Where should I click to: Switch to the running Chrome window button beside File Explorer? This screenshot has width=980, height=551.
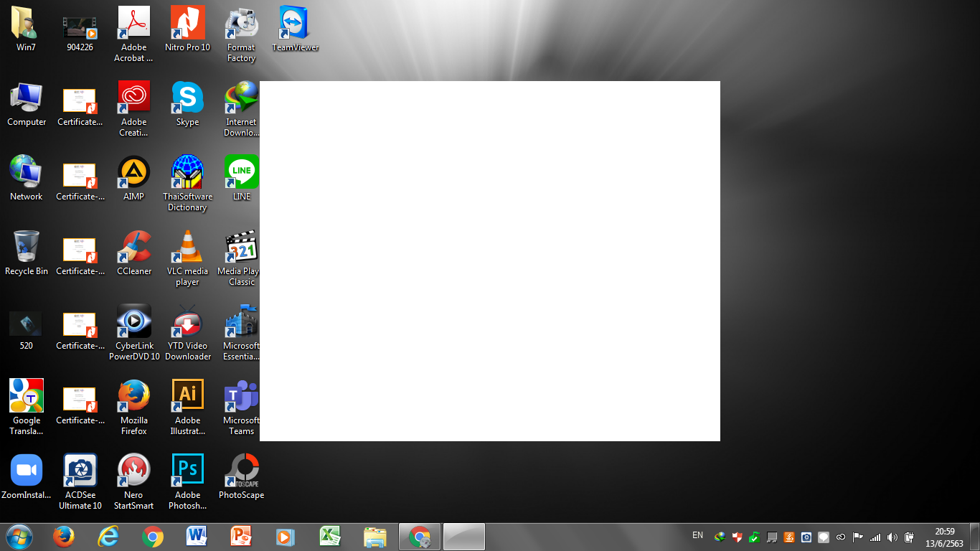(420, 537)
